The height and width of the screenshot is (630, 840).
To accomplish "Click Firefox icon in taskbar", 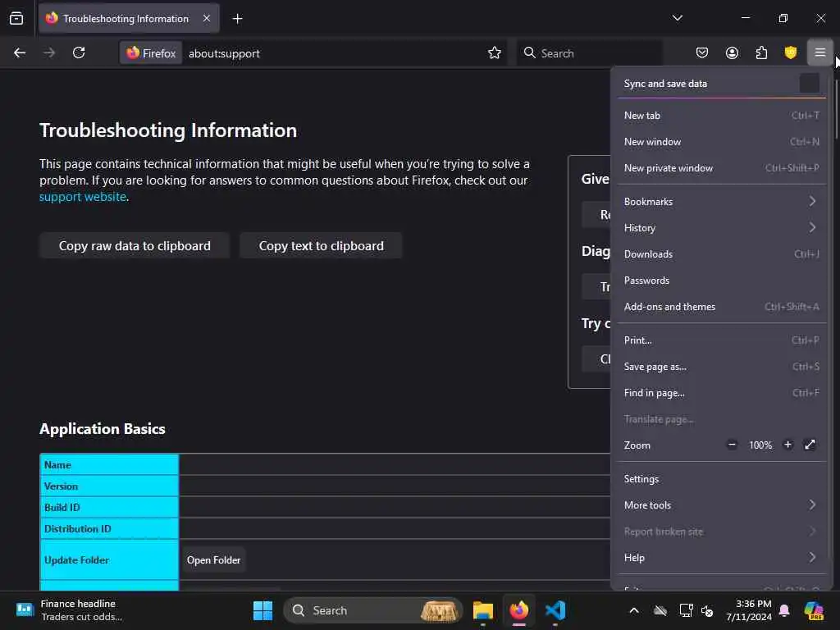I will (x=518, y=610).
